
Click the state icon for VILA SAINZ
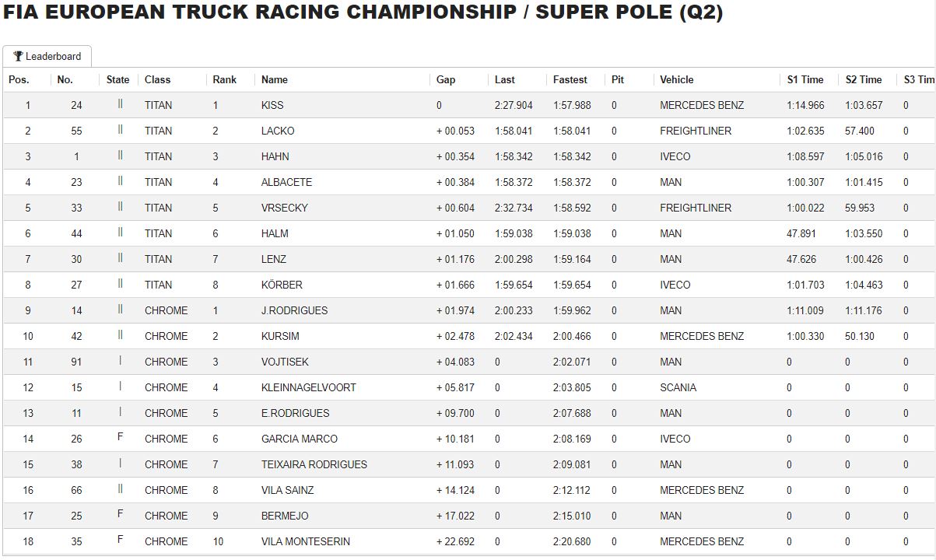tap(120, 489)
